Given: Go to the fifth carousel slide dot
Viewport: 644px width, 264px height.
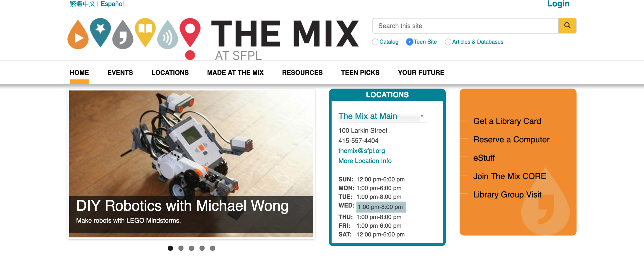Looking at the screenshot, I should tap(213, 248).
